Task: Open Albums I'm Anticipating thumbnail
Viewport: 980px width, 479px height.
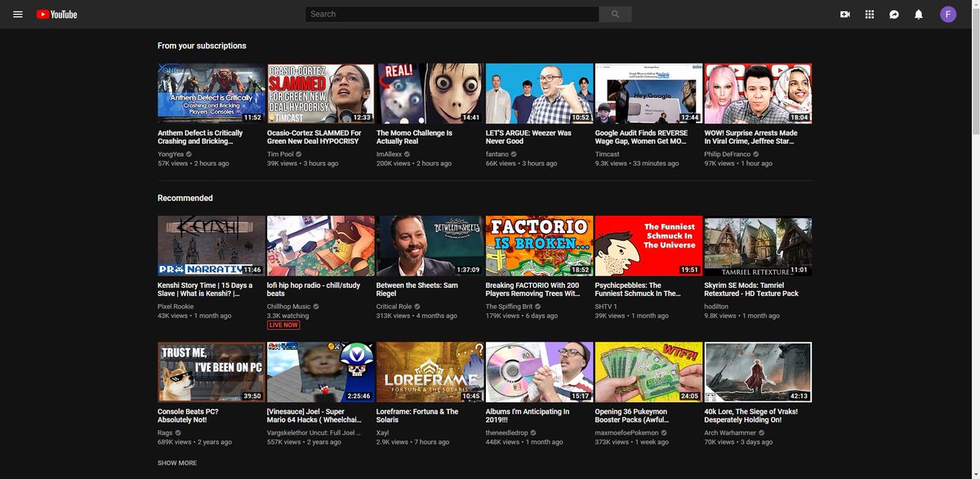Action: (539, 372)
